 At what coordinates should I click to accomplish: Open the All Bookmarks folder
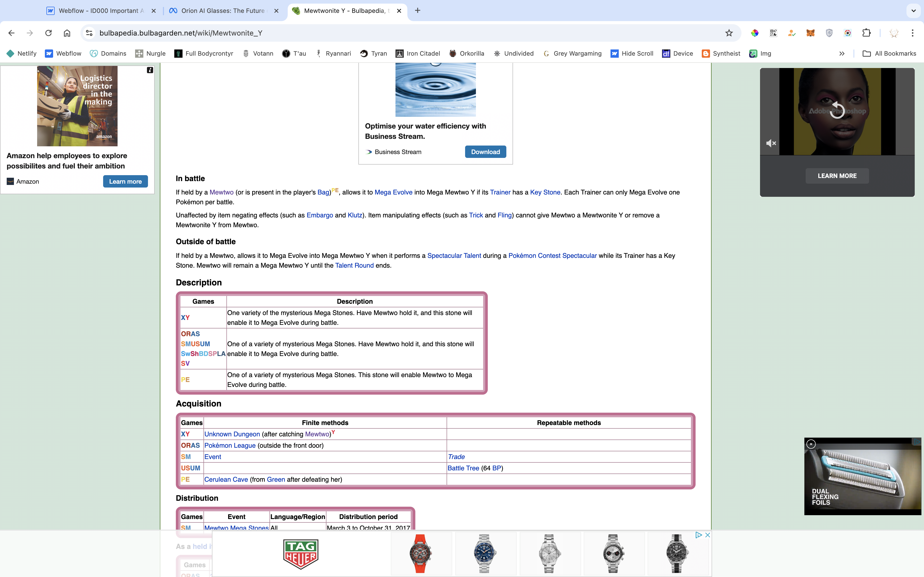pos(889,53)
